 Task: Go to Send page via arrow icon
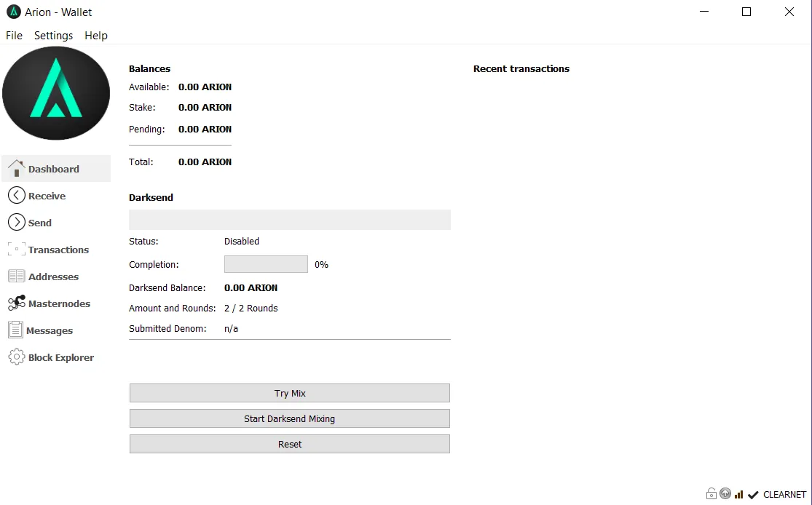[17, 223]
